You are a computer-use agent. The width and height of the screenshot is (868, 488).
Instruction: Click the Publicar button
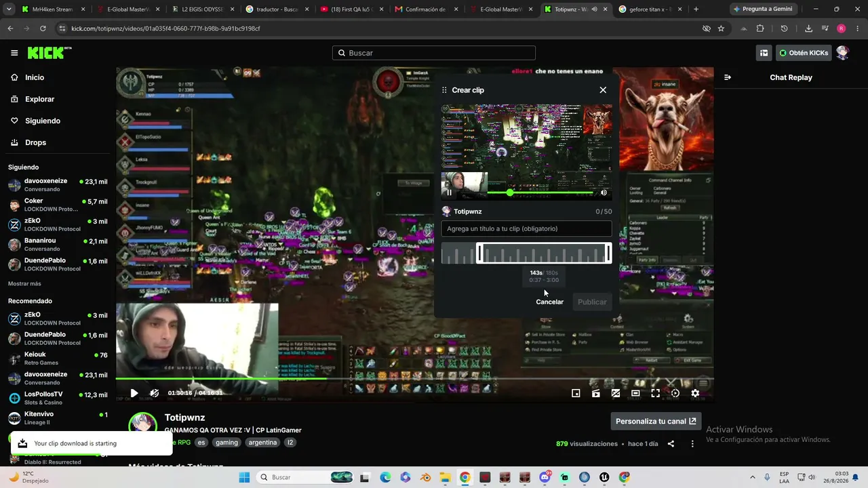click(592, 302)
